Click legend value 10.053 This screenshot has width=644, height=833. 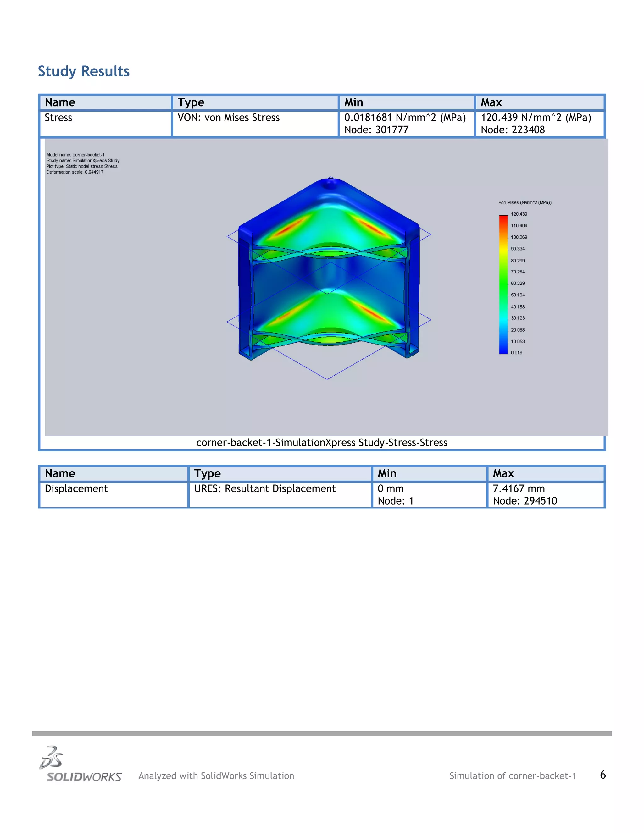(x=518, y=341)
